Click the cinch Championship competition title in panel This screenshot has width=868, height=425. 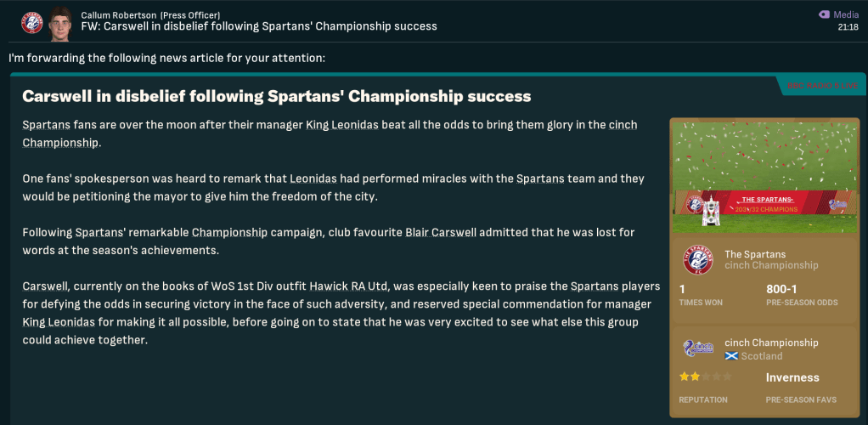[x=771, y=343]
